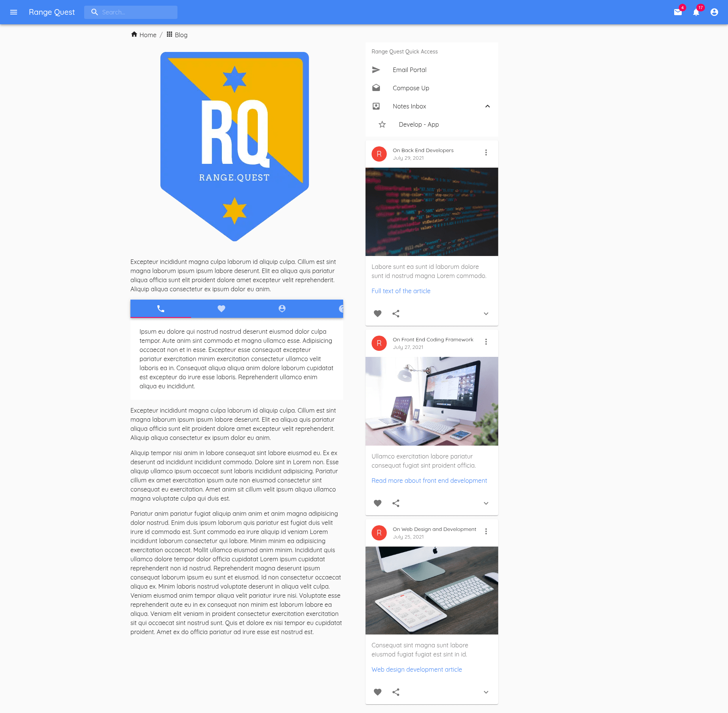Viewport: 728px width, 713px height.
Task: Click the Range Quest RQ logo image
Action: coord(235,146)
